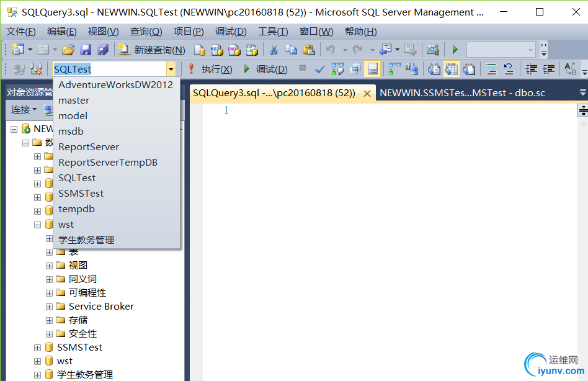Click the Decrease Indent icon
The width and height of the screenshot is (588, 381).
tap(531, 69)
